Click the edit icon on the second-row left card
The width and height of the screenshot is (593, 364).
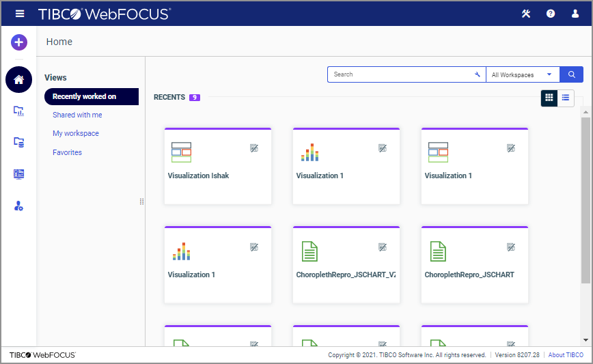click(x=254, y=247)
